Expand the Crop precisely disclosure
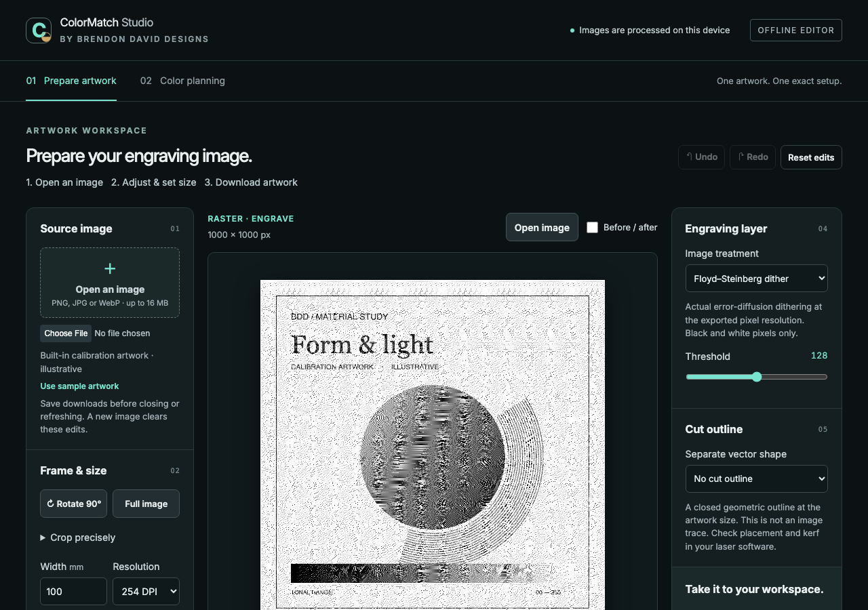The height and width of the screenshot is (610, 868). (78, 537)
